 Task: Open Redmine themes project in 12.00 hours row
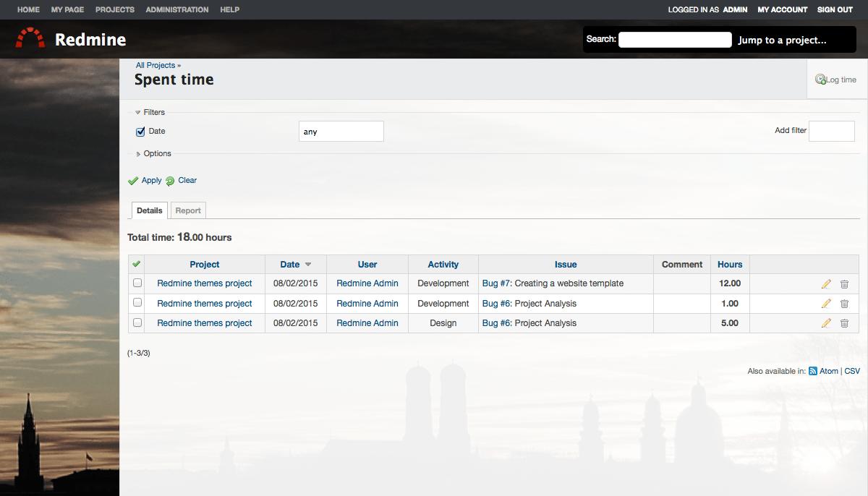click(x=205, y=283)
